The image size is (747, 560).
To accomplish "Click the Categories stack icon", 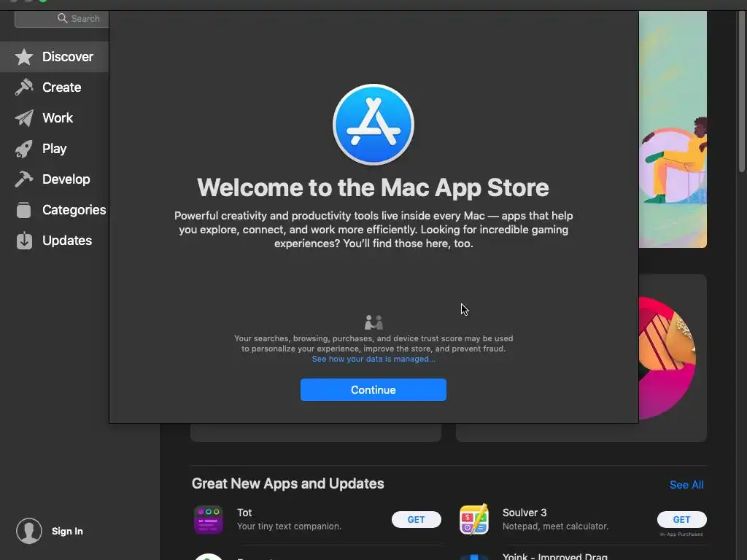I will pos(24,210).
